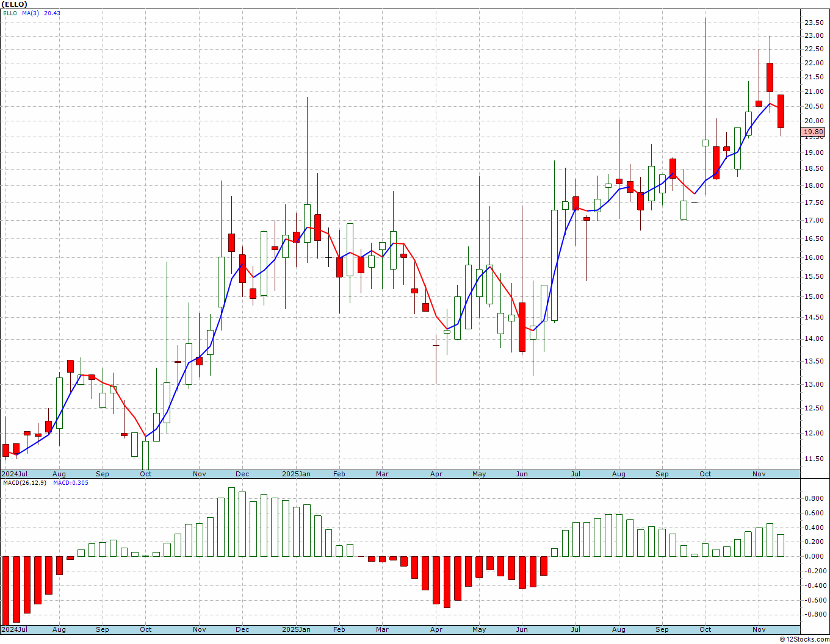Viewport: 830px width, 644px height.
Task: Click 0.000 on the MACD scale
Action: [x=814, y=557]
